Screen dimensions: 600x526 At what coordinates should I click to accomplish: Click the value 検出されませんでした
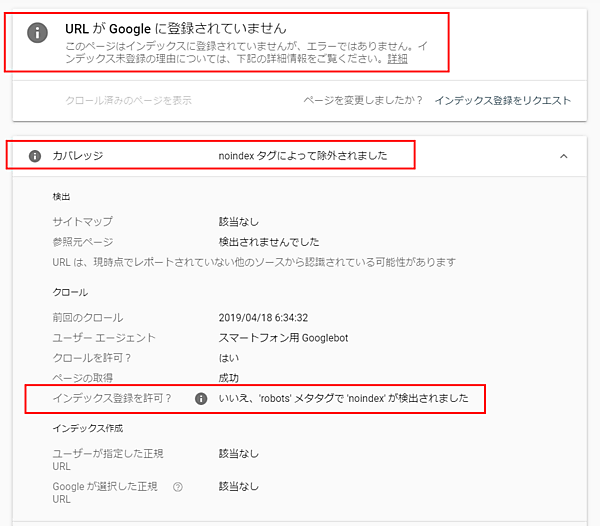tap(269, 242)
